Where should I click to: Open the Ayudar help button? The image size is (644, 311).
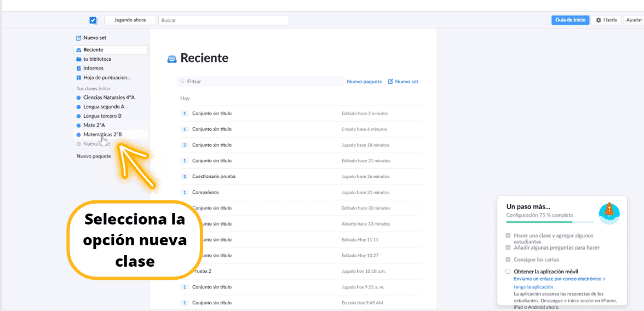coord(633,20)
